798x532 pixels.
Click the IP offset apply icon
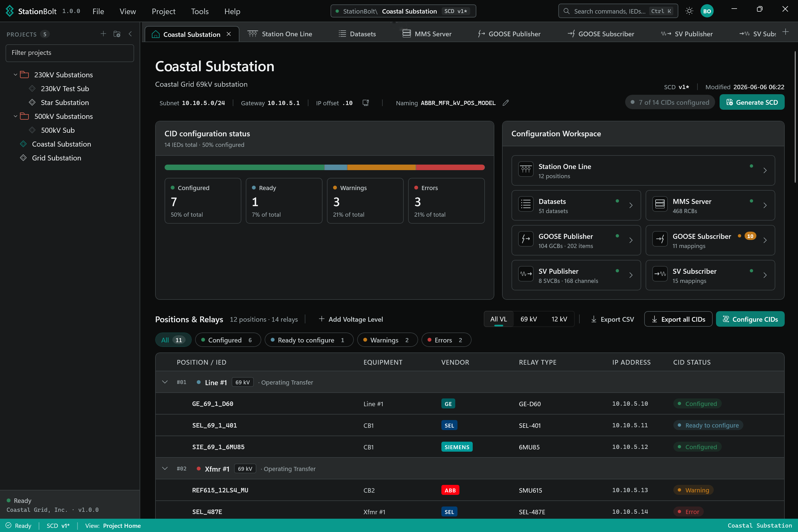[366, 103]
